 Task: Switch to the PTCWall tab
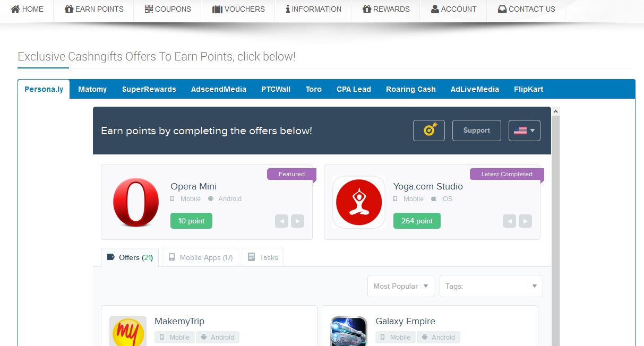(x=276, y=89)
